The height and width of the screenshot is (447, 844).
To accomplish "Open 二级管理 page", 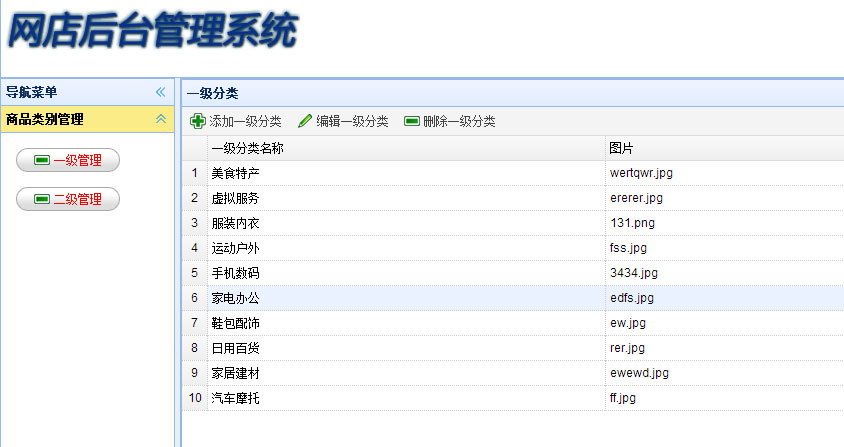I will click(69, 199).
